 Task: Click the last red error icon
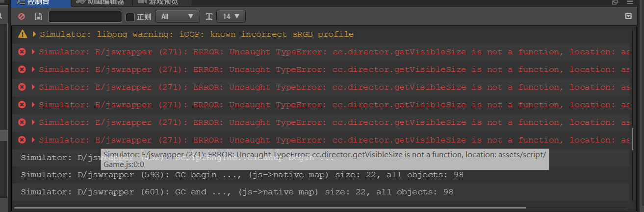point(22,140)
